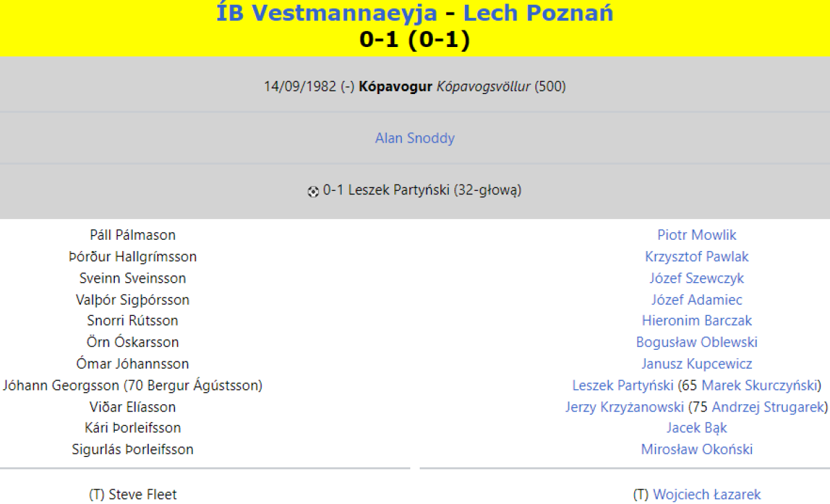
Task: Open the Lech Poznań team link
Action: (538, 13)
